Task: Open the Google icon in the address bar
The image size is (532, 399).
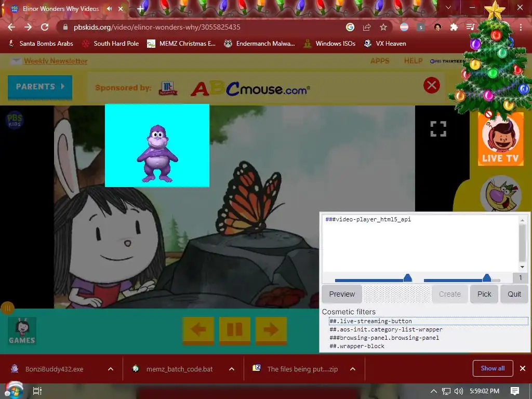Action: (x=350, y=27)
